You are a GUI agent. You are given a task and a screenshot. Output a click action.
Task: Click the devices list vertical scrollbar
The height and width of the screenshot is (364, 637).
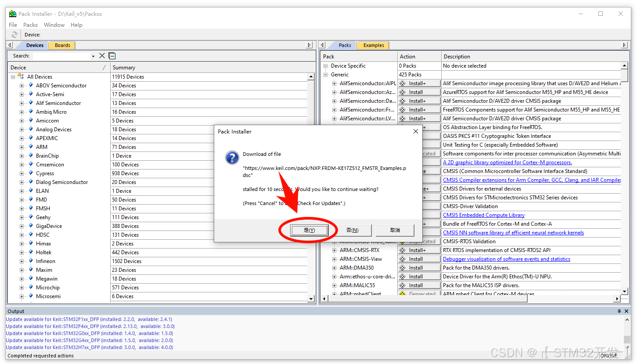click(311, 187)
